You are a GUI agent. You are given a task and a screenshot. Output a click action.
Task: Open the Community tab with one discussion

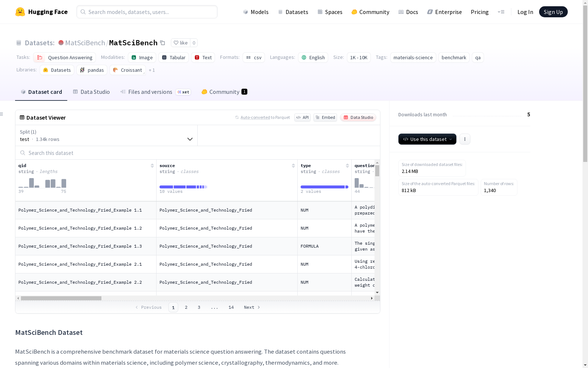(224, 92)
